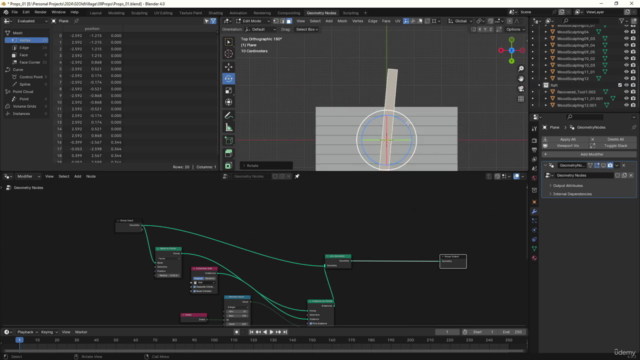Toggle spreadsheet selected-only filter
This screenshot has height=360, width=640.
tap(207, 21)
